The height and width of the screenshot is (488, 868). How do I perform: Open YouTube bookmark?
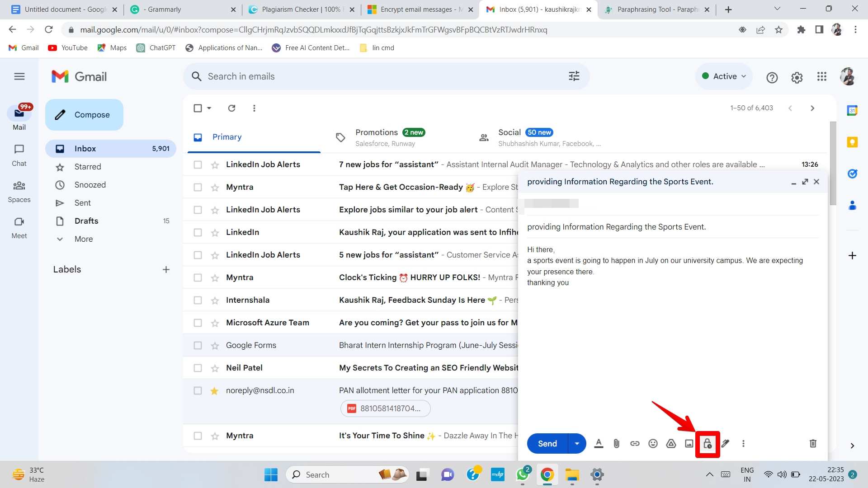[68, 48]
